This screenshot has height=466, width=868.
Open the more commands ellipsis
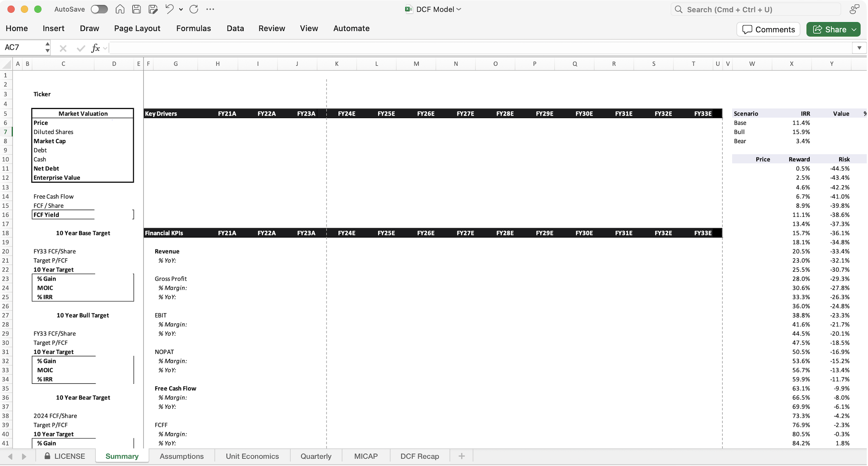click(210, 9)
